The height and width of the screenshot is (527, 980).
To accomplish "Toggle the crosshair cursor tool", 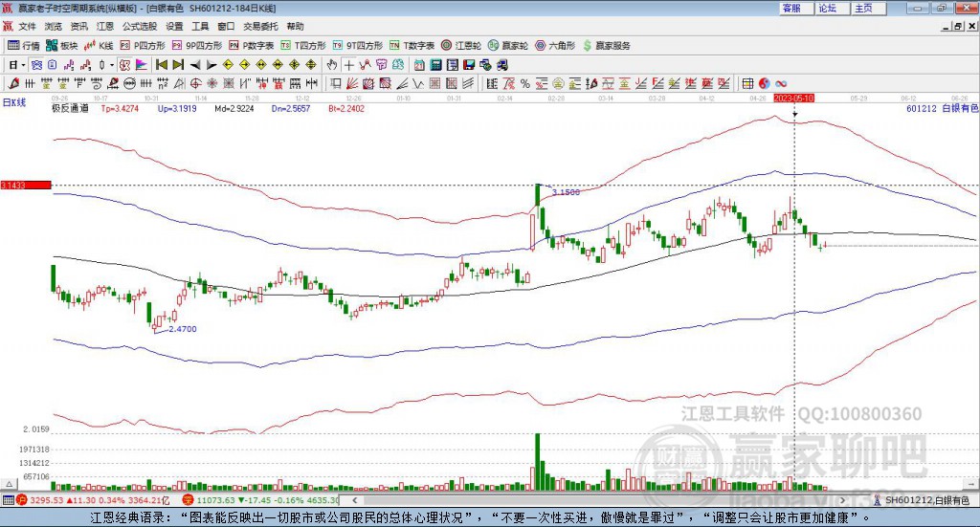I will (x=348, y=65).
